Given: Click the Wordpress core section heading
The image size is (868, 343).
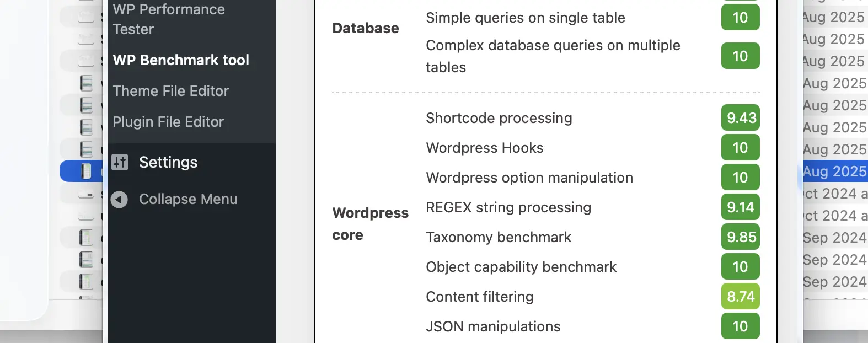Looking at the screenshot, I should [370, 224].
